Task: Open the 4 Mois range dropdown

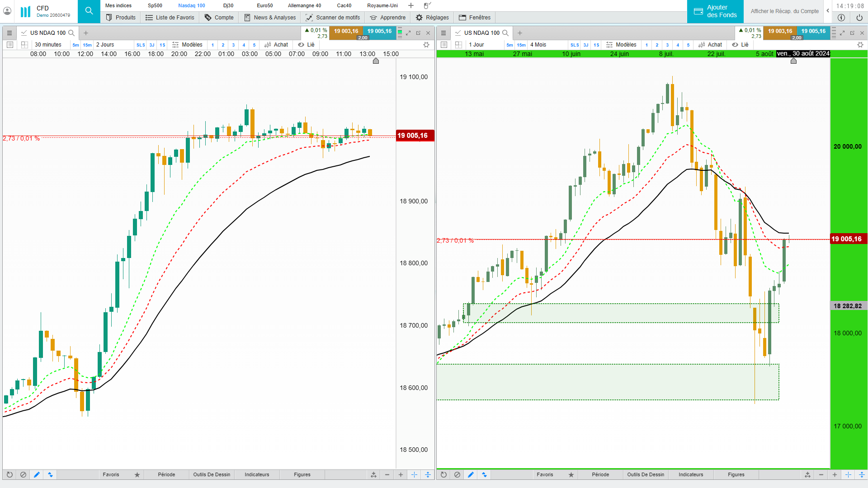Action: click(x=538, y=45)
